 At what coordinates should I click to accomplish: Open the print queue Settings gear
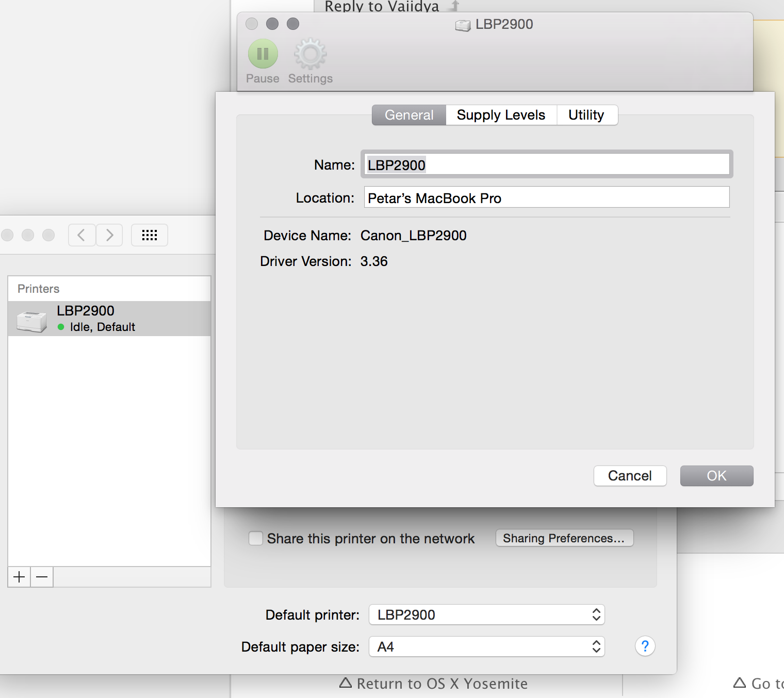[310, 54]
